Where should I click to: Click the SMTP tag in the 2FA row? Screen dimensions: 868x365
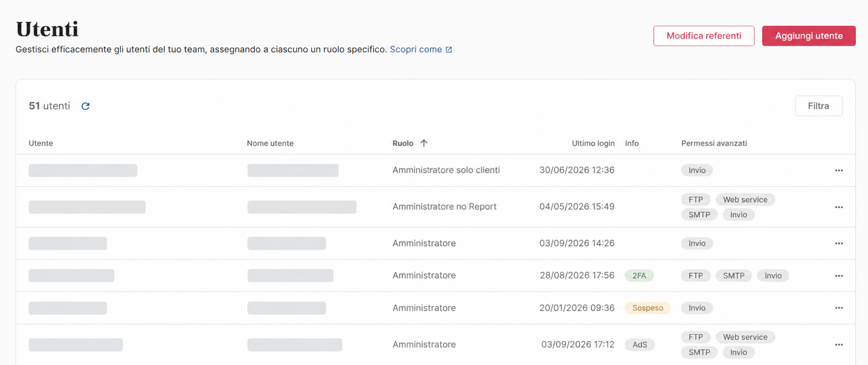(x=734, y=276)
